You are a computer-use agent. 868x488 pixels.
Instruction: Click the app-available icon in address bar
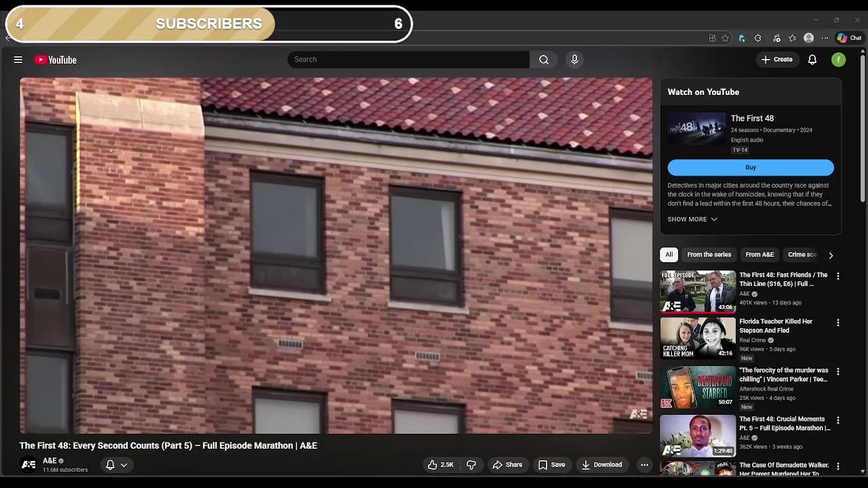pyautogui.click(x=712, y=38)
